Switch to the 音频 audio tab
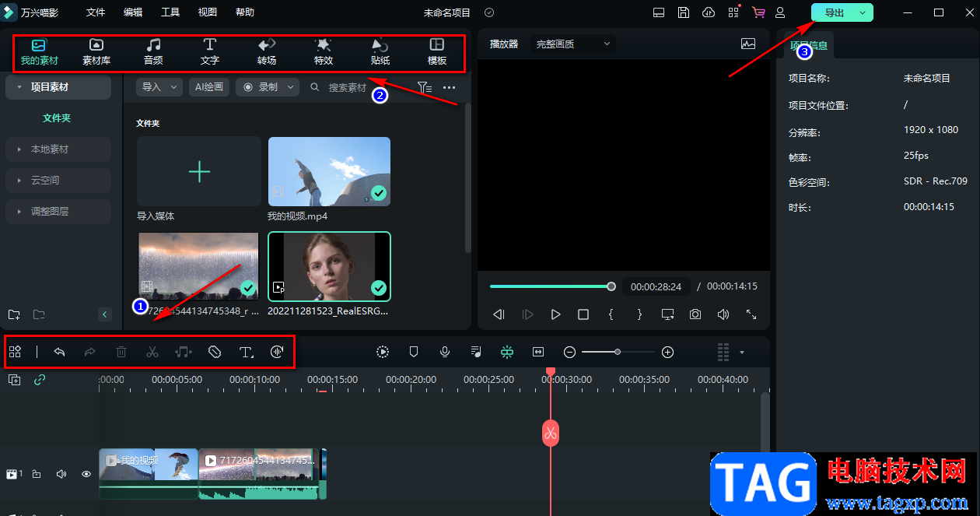This screenshot has height=516, width=980. [153, 51]
